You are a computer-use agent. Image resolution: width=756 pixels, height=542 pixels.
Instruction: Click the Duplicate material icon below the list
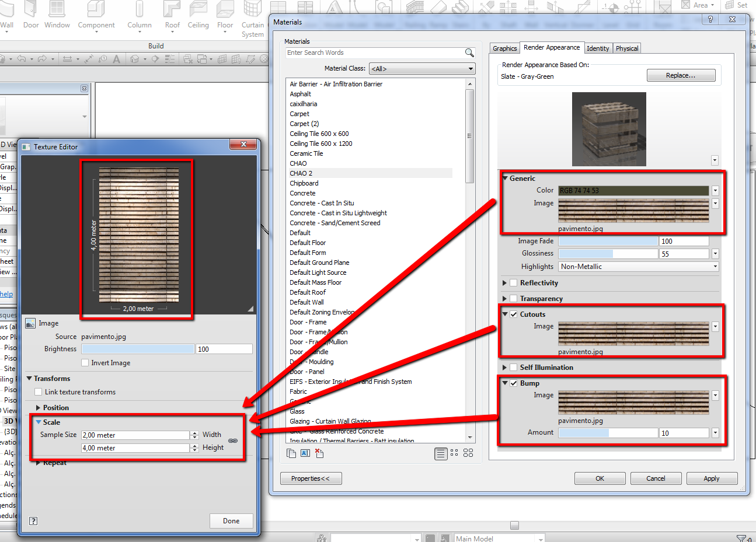[292, 453]
